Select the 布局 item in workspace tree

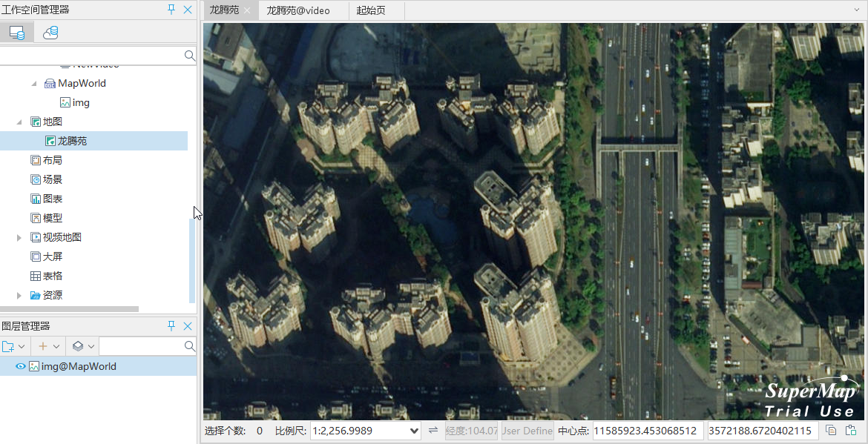tap(52, 160)
